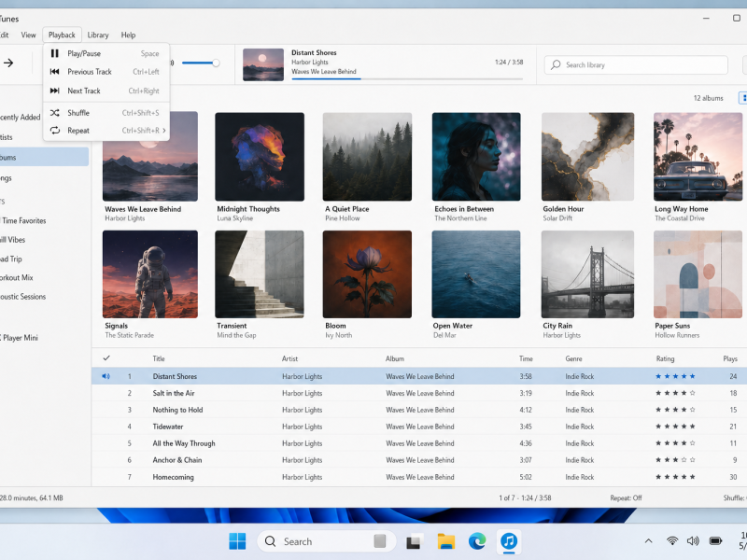Click the Search library input field
This screenshot has width=747, height=560.
click(x=636, y=64)
